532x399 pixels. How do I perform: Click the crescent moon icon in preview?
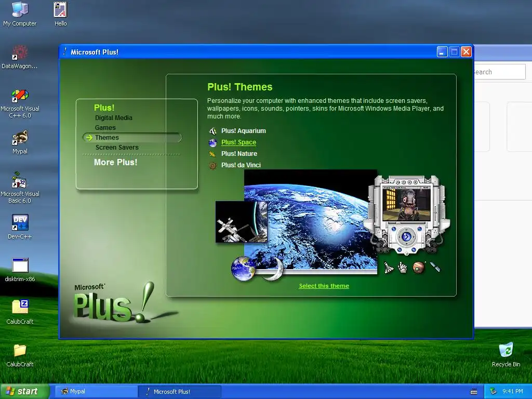[x=275, y=269]
